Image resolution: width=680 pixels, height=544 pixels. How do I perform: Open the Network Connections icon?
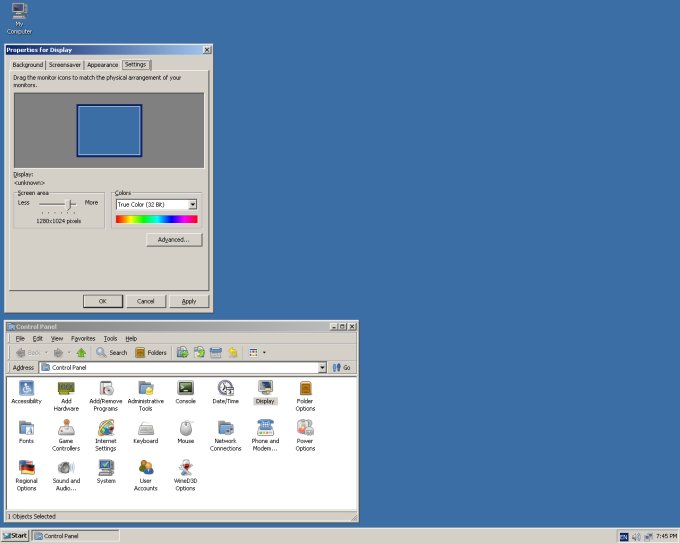click(226, 436)
